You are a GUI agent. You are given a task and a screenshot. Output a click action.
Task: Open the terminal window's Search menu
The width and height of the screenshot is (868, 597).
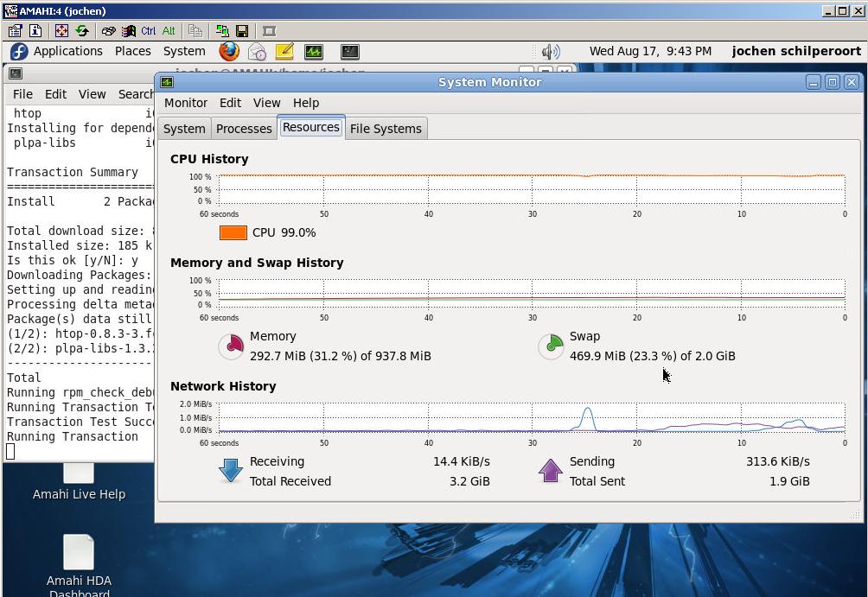tap(136, 95)
